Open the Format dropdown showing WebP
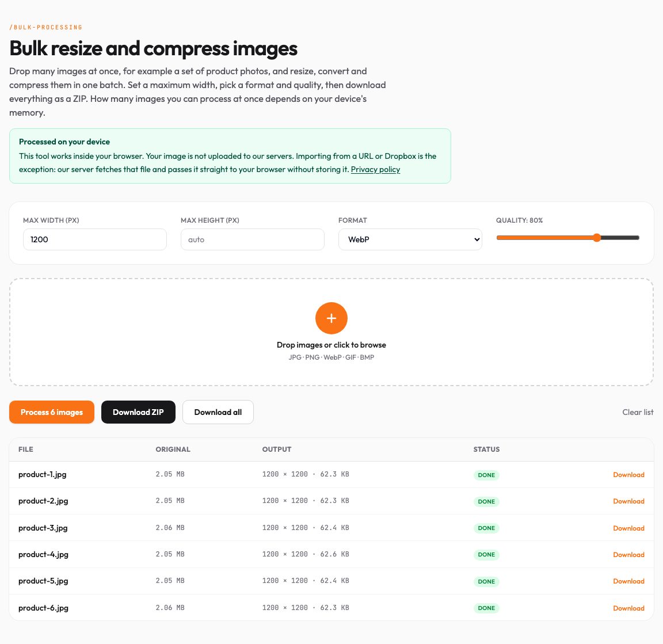Screen dimensions: 663x644 [x=410, y=239]
